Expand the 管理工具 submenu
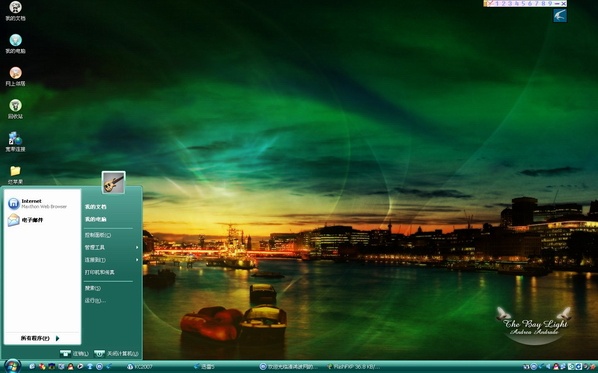The height and width of the screenshot is (373, 598). coord(111,248)
